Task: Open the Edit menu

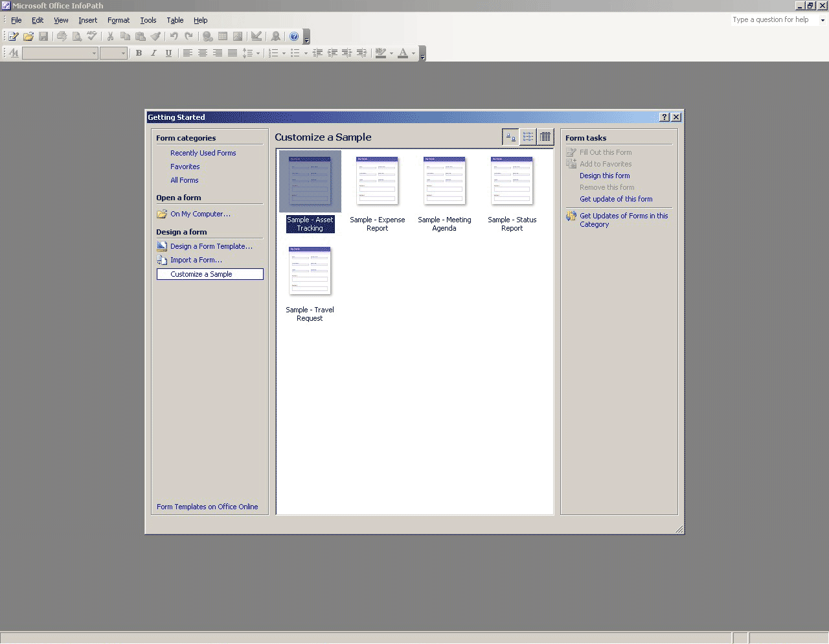Action: pos(38,20)
